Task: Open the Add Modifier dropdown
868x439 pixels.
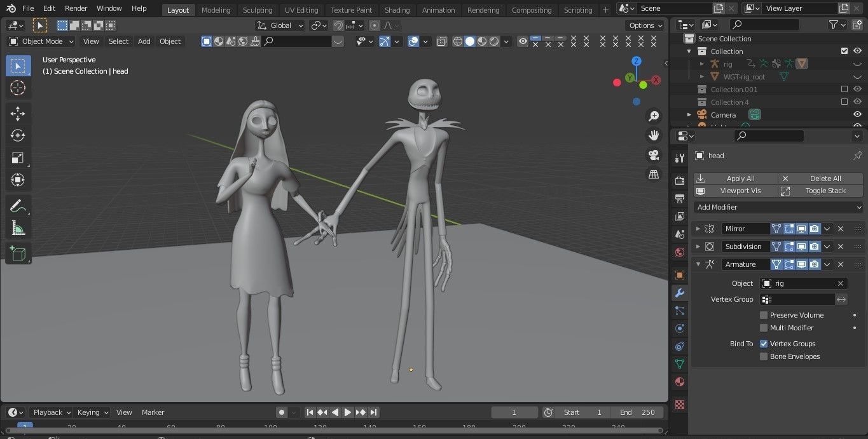Action: [779, 207]
